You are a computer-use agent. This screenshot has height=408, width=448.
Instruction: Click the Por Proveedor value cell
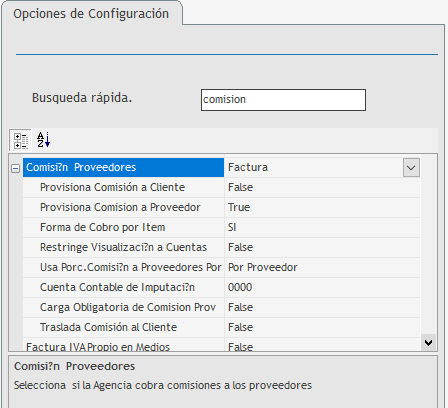coord(322,267)
